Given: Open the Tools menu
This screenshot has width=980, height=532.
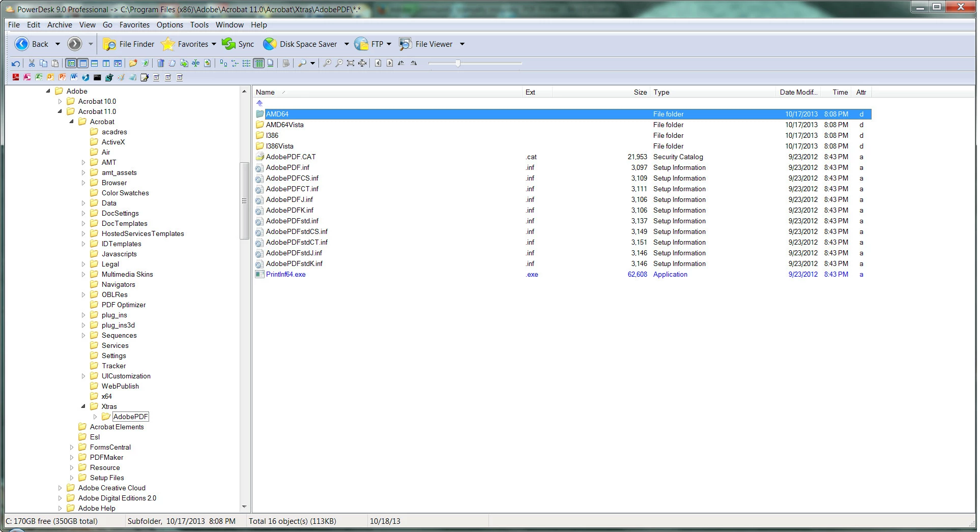Looking at the screenshot, I should [199, 24].
